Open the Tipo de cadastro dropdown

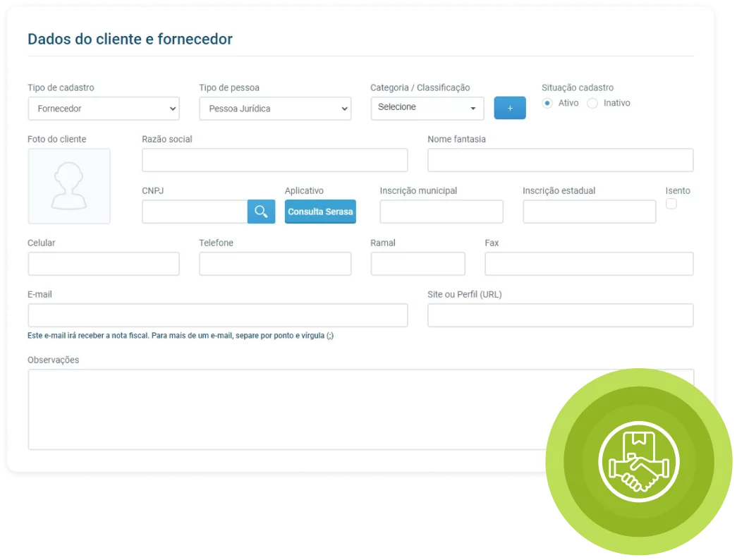pyautogui.click(x=104, y=109)
